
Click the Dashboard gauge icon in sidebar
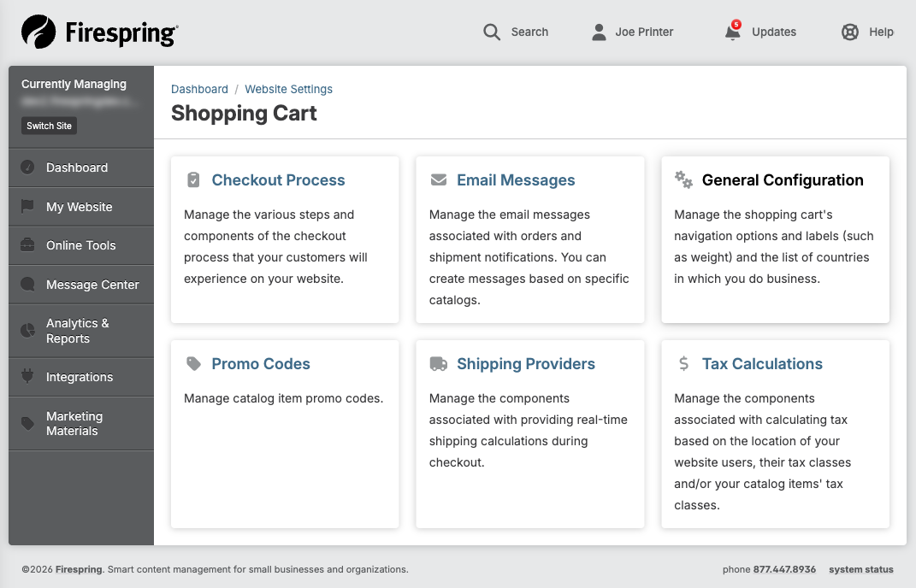click(27, 167)
